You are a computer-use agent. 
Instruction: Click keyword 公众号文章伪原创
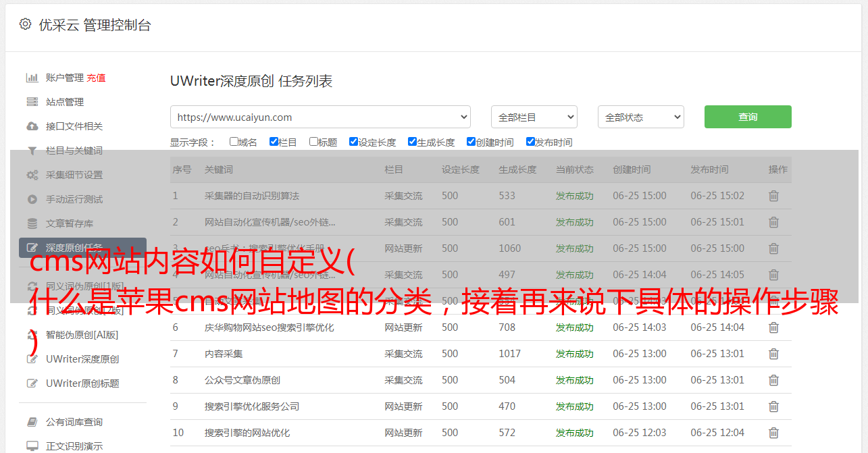[x=242, y=380]
